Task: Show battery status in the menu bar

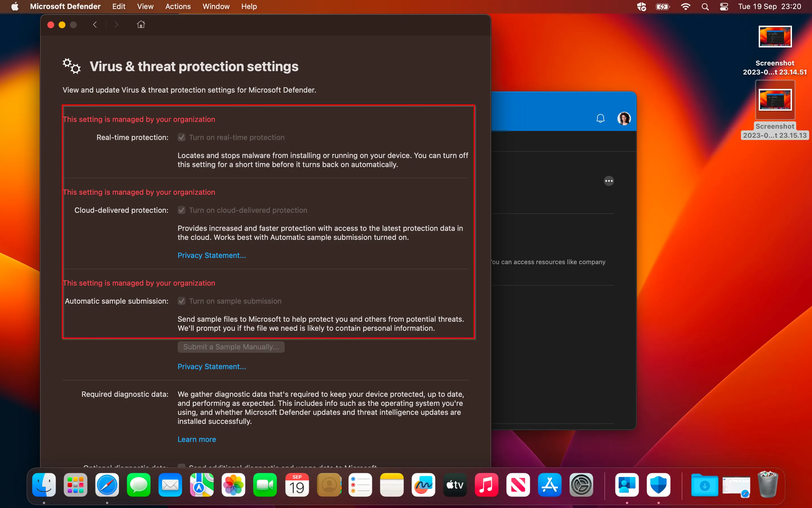Action: (x=663, y=6)
